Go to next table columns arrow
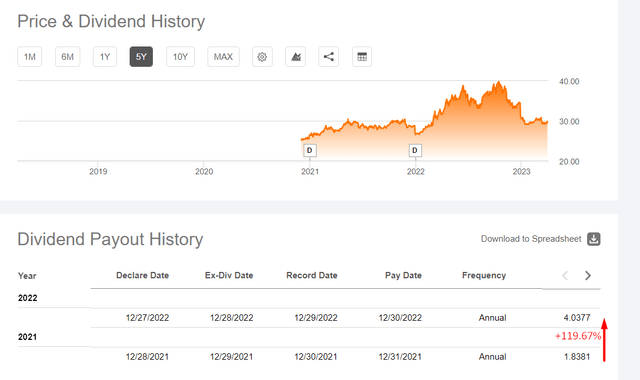Image resolution: width=640 pixels, height=380 pixels. 588,276
